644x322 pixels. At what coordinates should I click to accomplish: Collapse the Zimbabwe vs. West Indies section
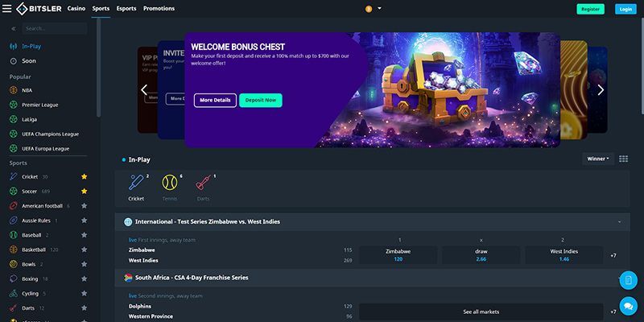click(x=619, y=222)
